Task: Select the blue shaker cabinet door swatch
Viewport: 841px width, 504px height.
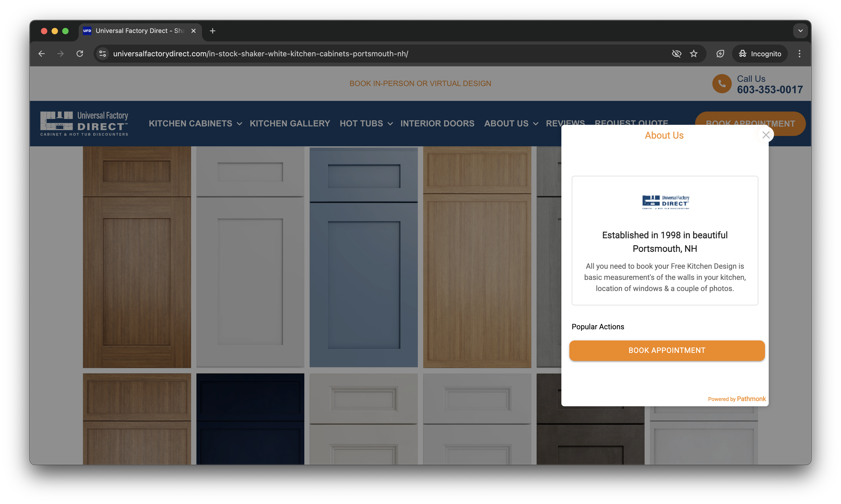Action: pos(363,257)
